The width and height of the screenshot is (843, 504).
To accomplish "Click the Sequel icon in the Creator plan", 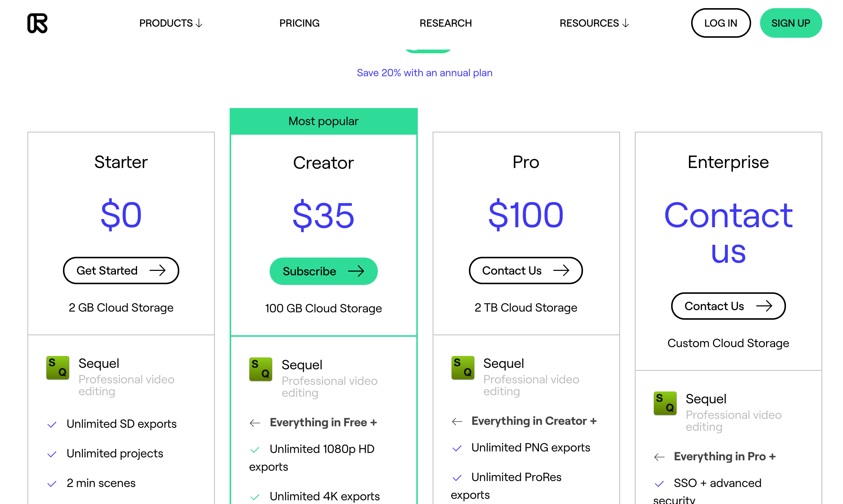I will [x=261, y=369].
